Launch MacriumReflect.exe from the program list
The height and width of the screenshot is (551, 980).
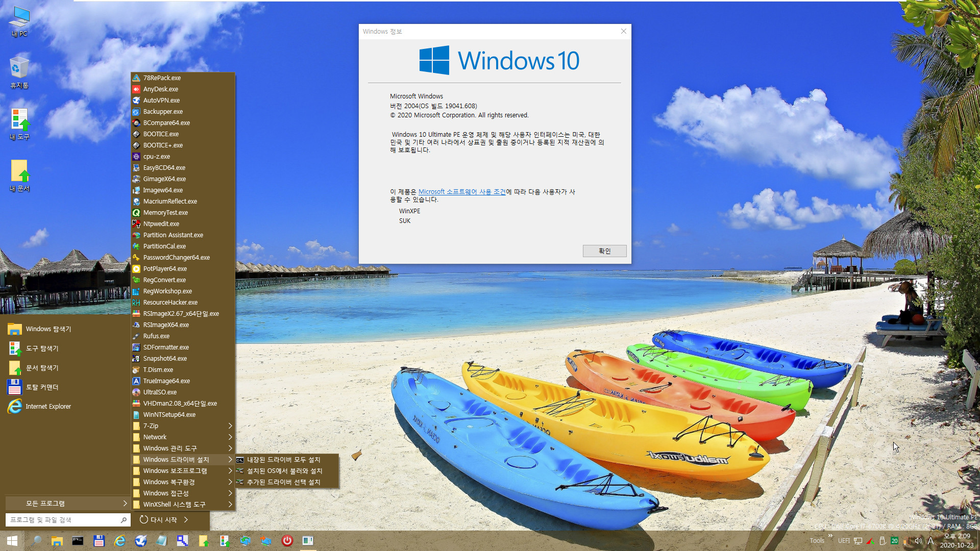(x=183, y=202)
